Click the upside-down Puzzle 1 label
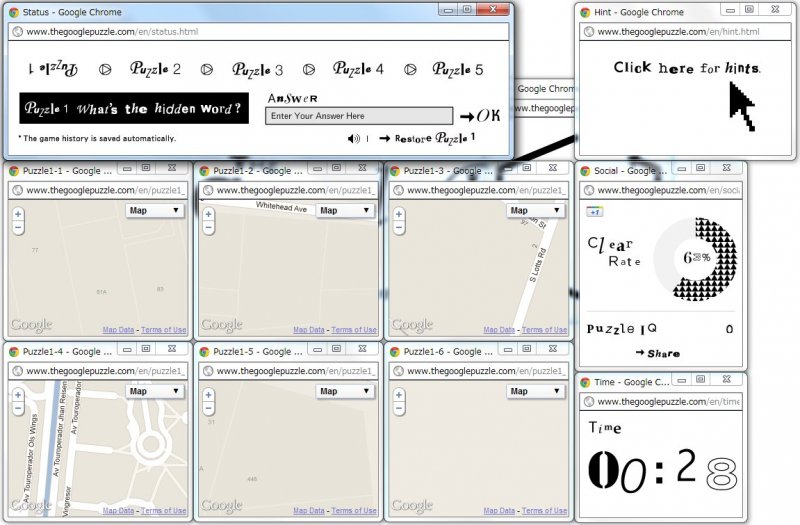The image size is (800, 525). tap(53, 68)
